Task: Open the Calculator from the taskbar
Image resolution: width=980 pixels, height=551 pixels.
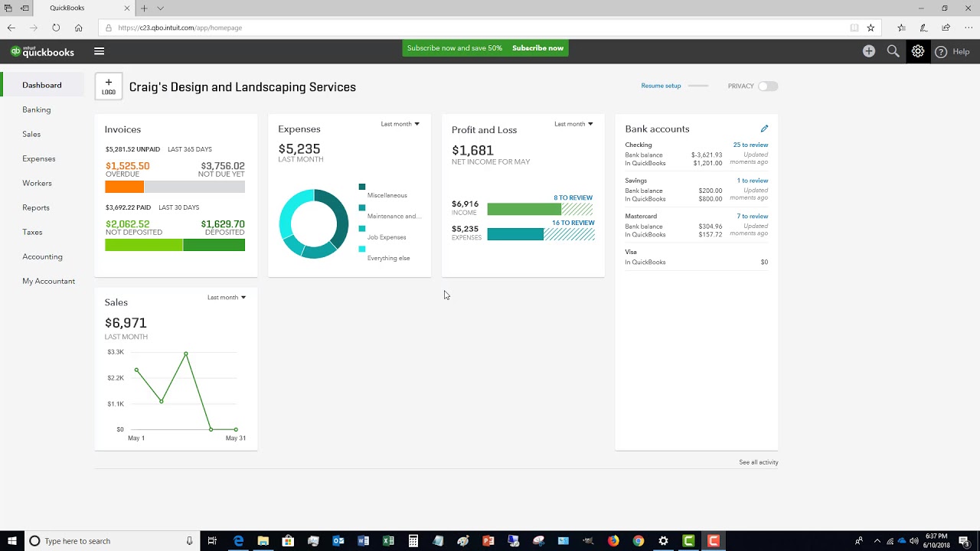Action: (413, 541)
